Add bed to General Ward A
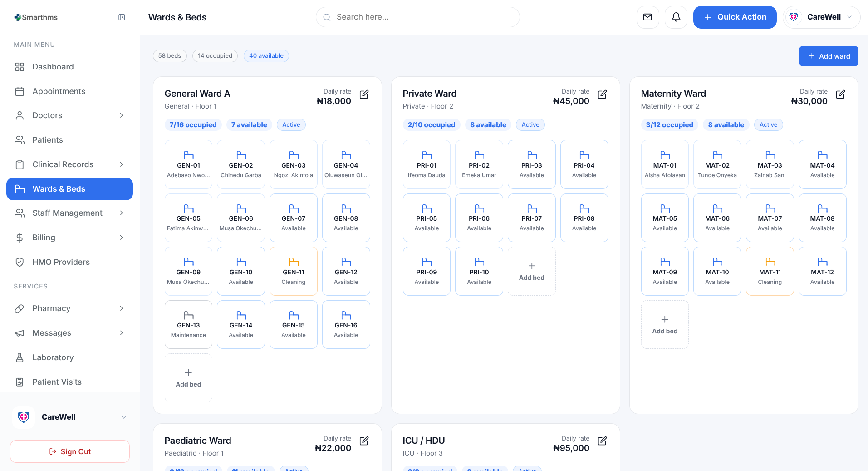The width and height of the screenshot is (868, 471). pos(188,378)
